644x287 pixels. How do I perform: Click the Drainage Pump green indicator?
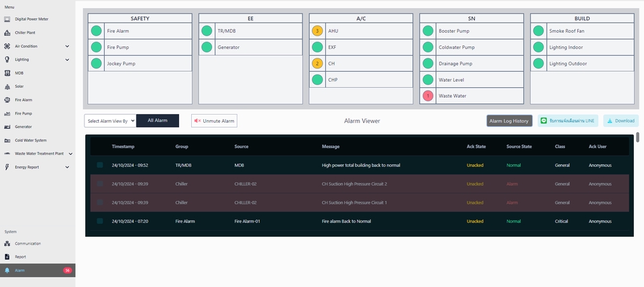(x=428, y=64)
